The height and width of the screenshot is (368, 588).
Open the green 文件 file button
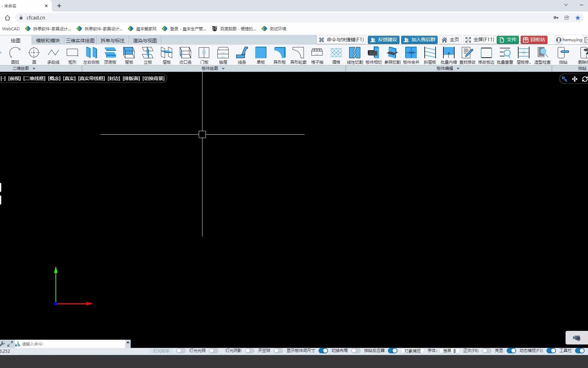508,40
